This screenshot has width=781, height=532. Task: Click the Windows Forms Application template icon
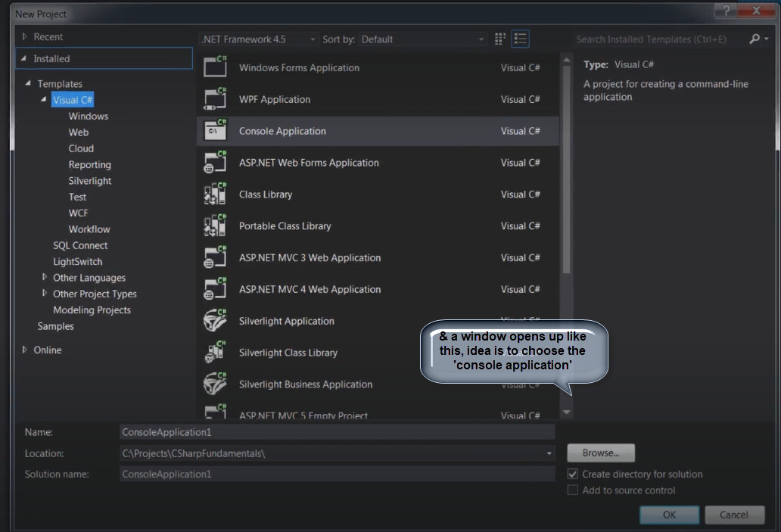point(215,67)
